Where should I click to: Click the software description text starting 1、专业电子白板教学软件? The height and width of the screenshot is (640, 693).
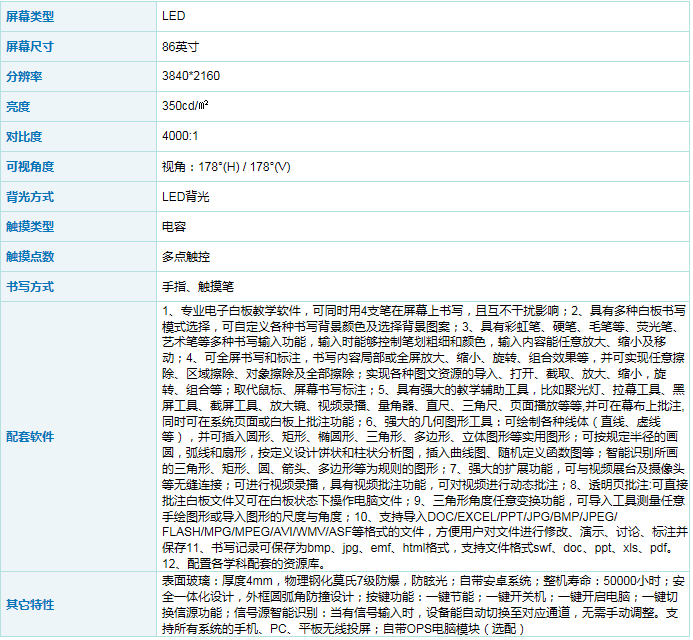click(x=424, y=437)
